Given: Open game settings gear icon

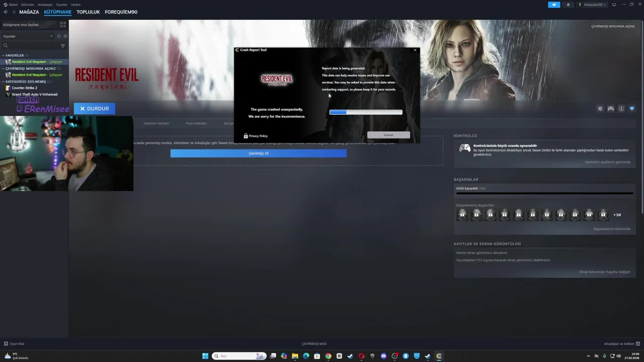Looking at the screenshot, I should (x=600, y=109).
